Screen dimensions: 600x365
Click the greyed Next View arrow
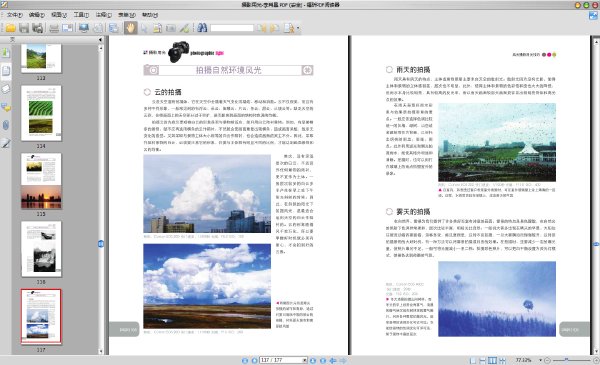pos(343,360)
